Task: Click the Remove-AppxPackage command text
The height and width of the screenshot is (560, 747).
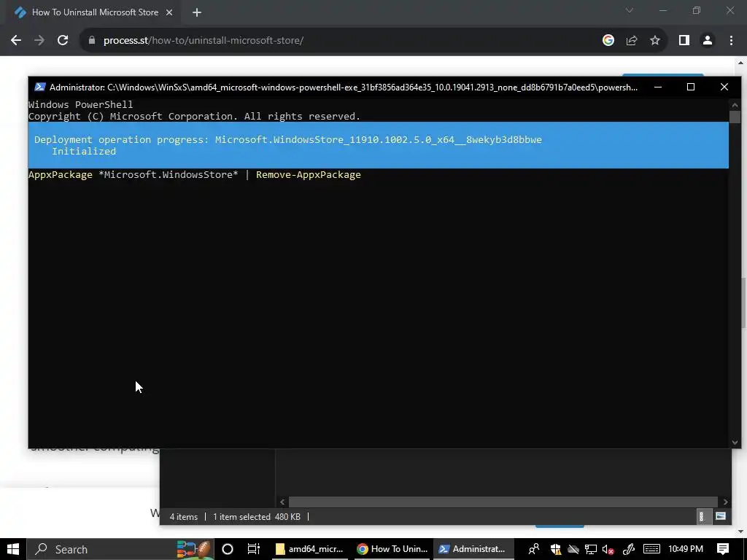Action: (x=309, y=175)
